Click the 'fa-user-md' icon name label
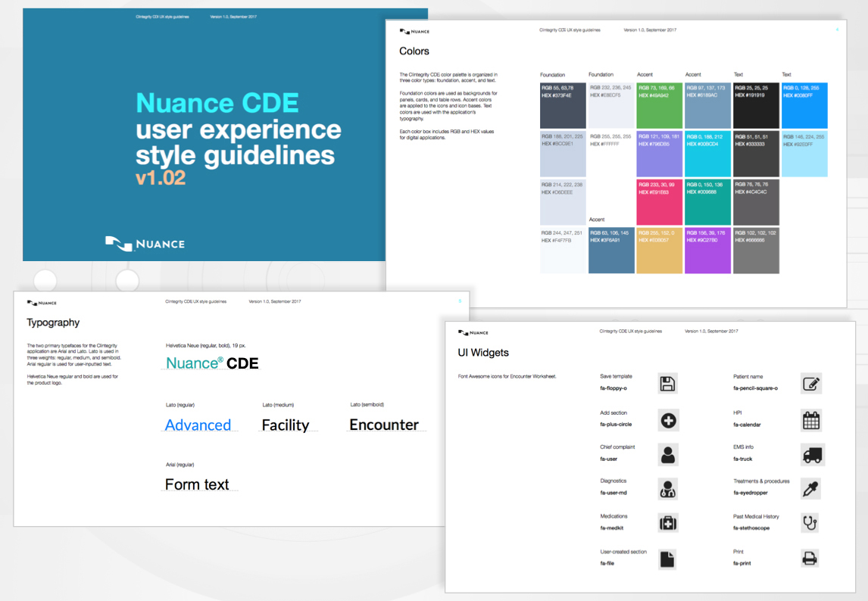The image size is (868, 601). point(614,493)
